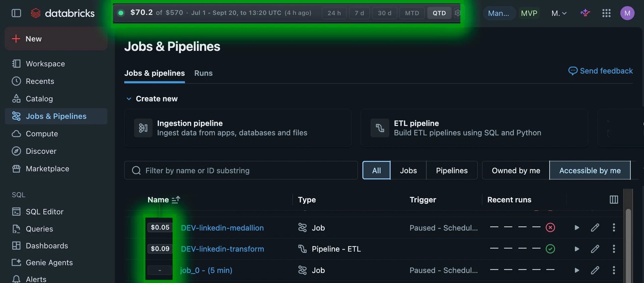Filter list to Jobs only
644x283 pixels.
coord(408,170)
